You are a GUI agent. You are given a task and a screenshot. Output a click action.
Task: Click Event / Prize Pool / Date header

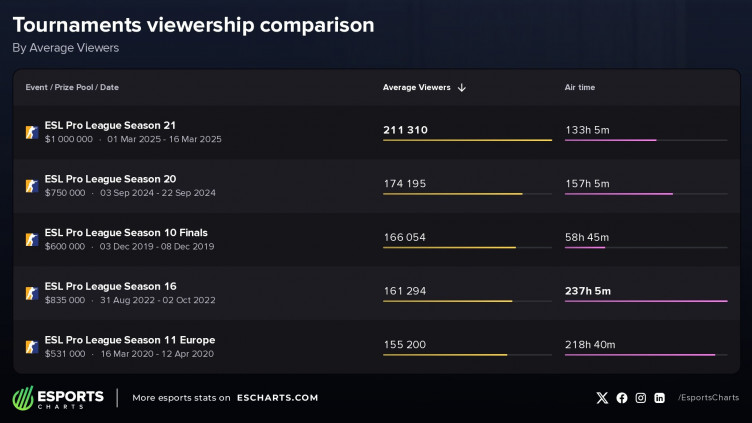tap(72, 87)
